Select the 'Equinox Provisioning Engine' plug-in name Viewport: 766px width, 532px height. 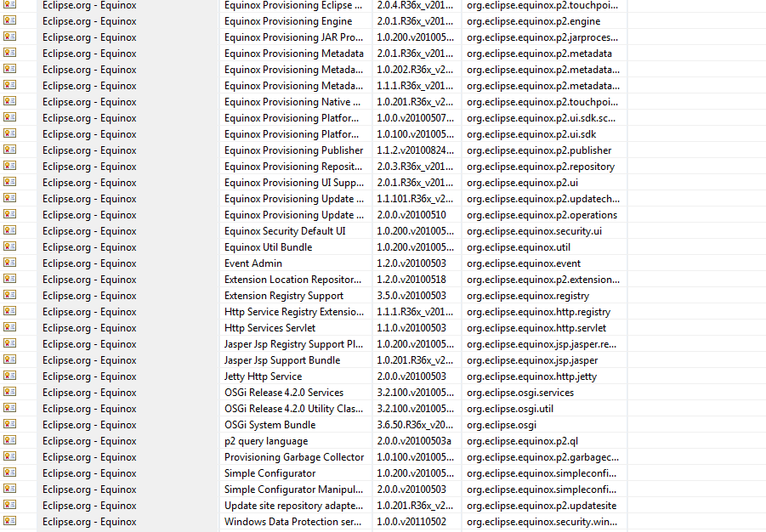288,21
